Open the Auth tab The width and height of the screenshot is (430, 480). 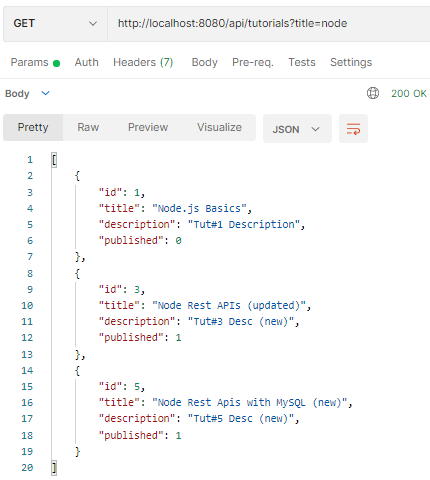(87, 62)
